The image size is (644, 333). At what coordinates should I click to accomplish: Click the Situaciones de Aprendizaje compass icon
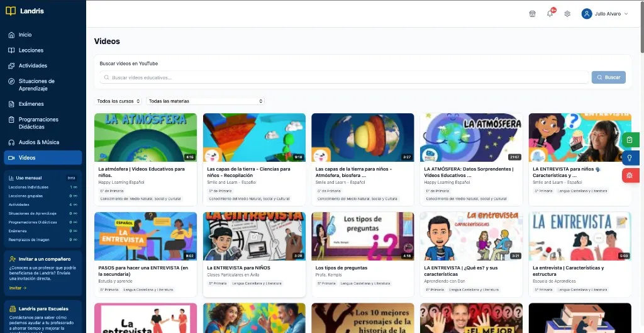[x=11, y=81]
